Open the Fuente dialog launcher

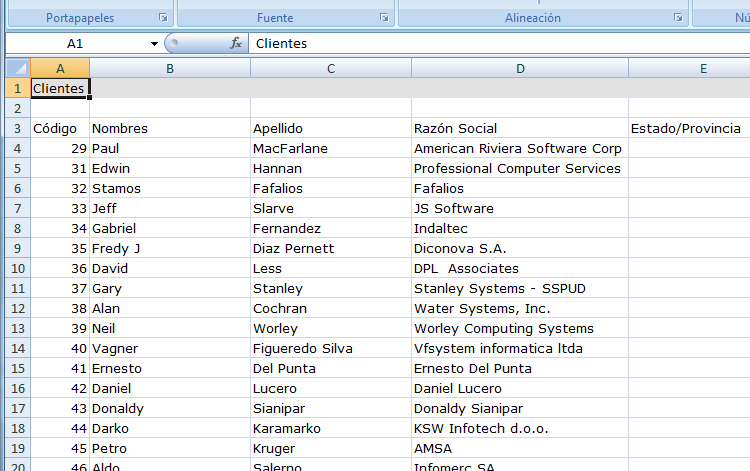coord(384,18)
